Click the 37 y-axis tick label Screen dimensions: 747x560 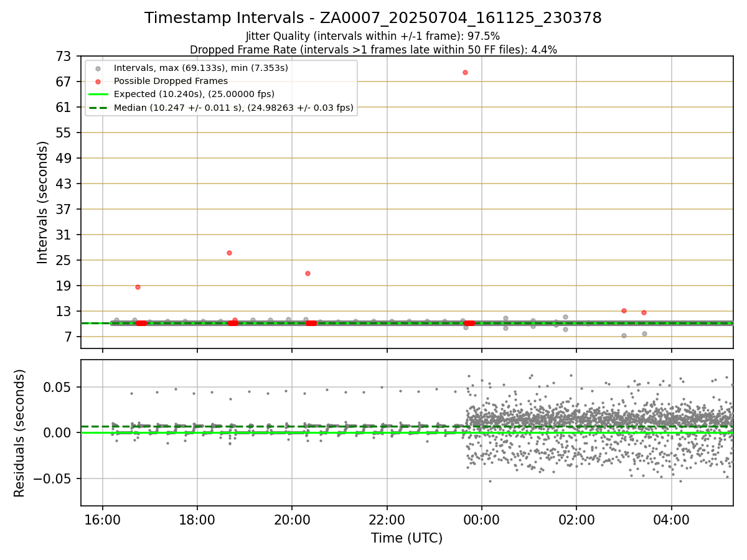click(65, 210)
